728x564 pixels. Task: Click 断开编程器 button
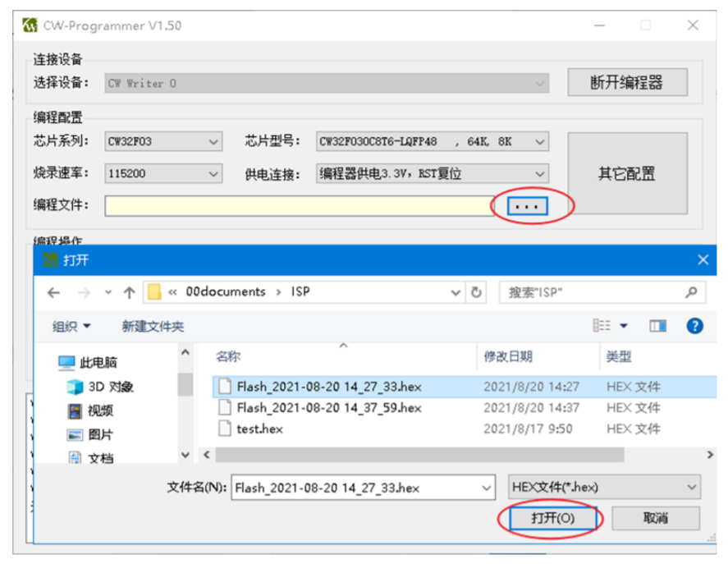627,82
